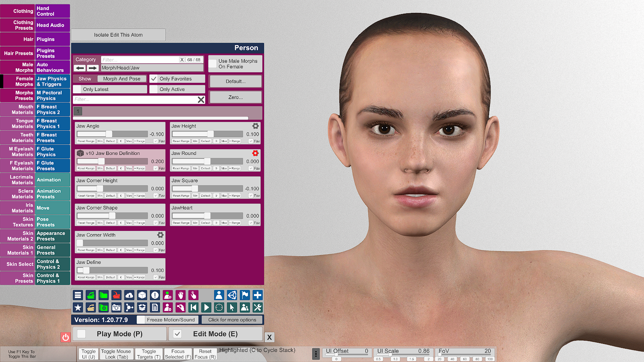
Task: Open the Clothing tab
Action: click(x=18, y=11)
